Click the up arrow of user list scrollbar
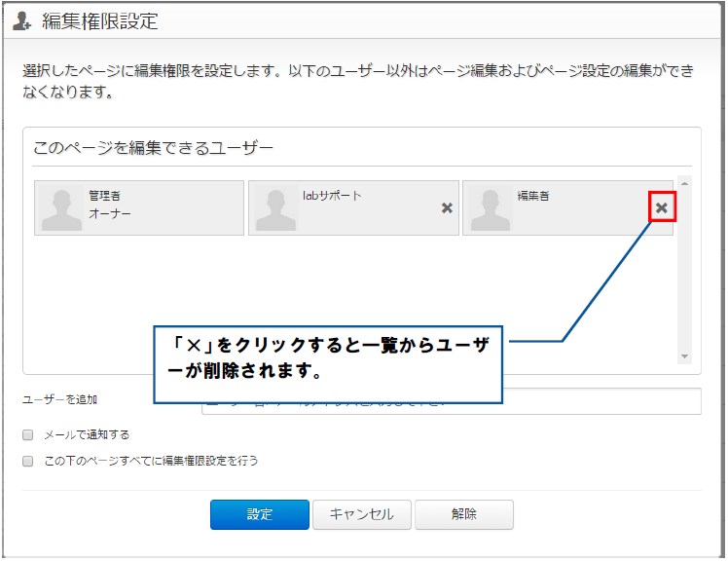Viewport: 728px width, 561px height. [x=684, y=184]
